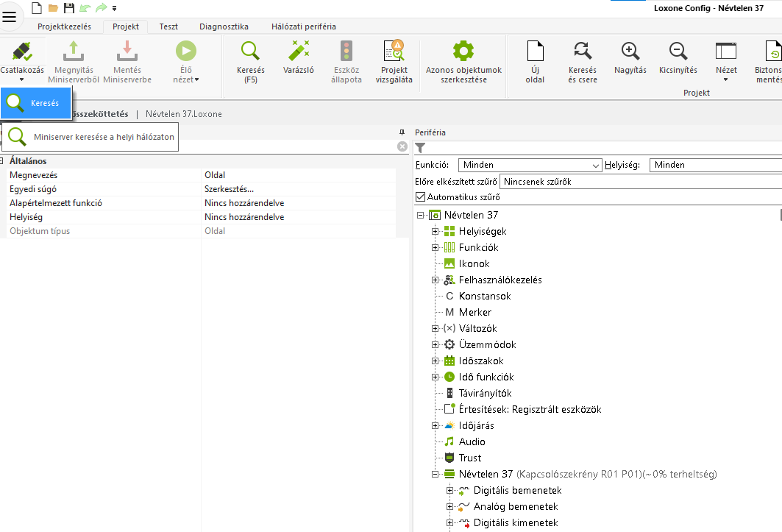782x532 pixels.
Task: Expand the Változók node
Action: pyautogui.click(x=435, y=328)
